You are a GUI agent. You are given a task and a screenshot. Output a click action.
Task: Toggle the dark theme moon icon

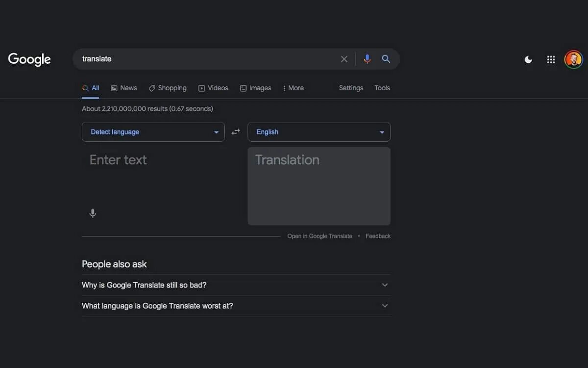pos(528,59)
